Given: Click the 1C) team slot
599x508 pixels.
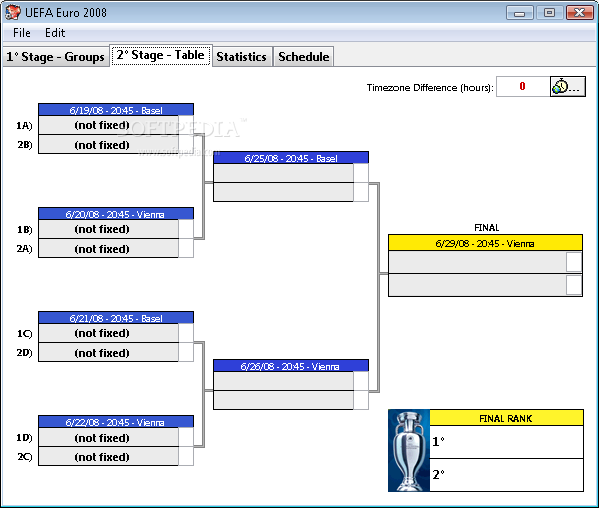Looking at the screenshot, I should tap(108, 333).
